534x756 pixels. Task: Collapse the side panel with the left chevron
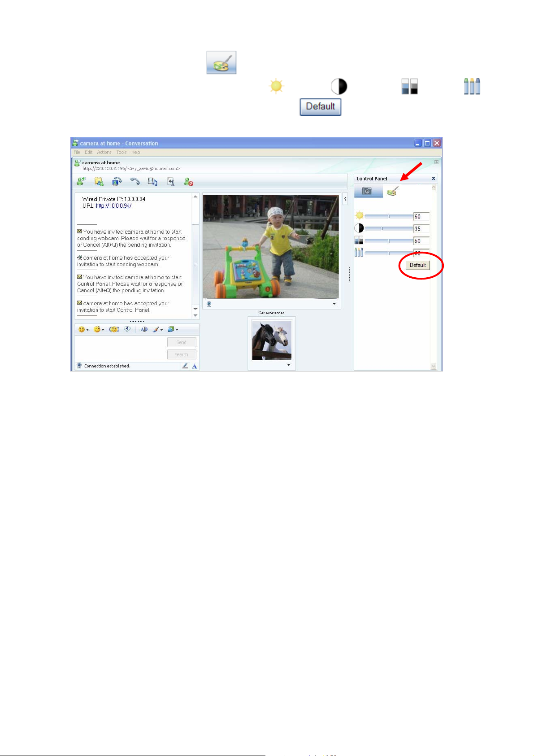pos(345,199)
